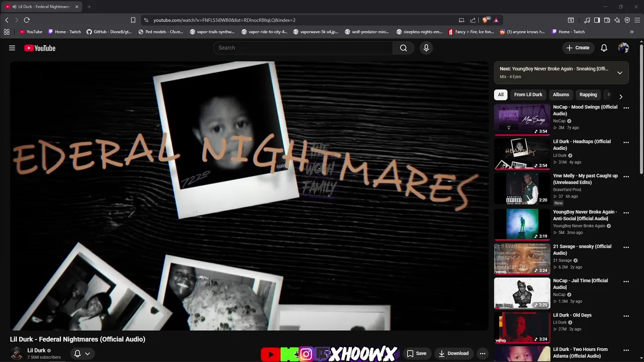Mute the tab using speaker icon
The image size is (644, 362).
pos(14,7)
